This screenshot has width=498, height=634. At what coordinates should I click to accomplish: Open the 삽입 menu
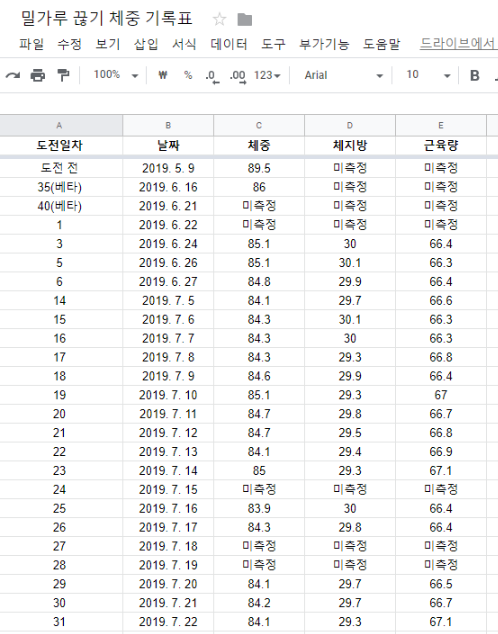146,44
